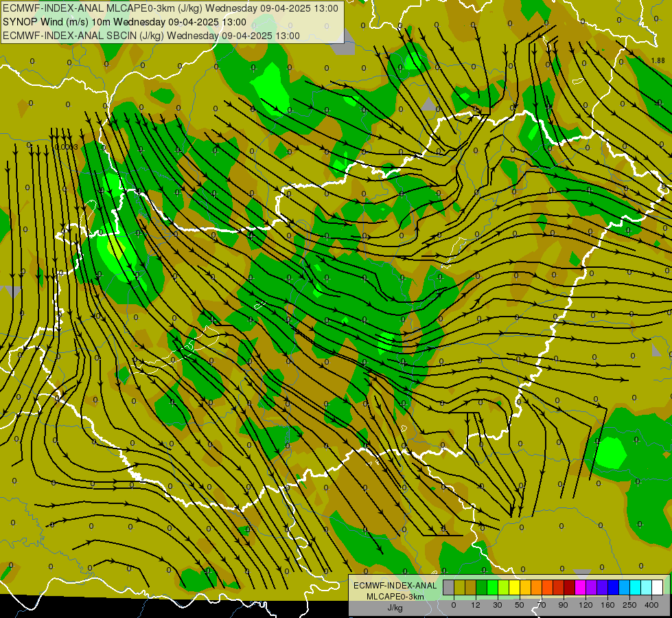Select the white legend swatch

click(x=658, y=587)
